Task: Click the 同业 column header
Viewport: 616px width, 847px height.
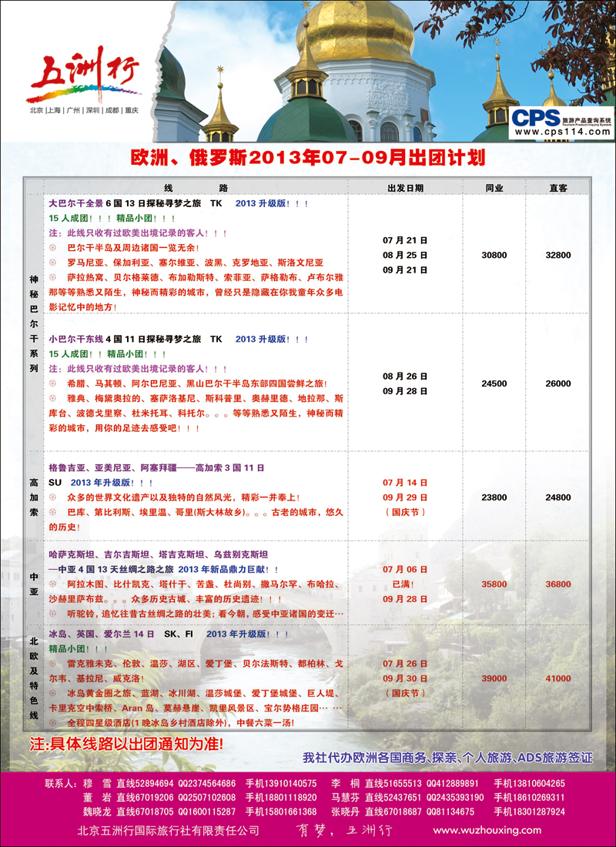Action: (x=494, y=187)
